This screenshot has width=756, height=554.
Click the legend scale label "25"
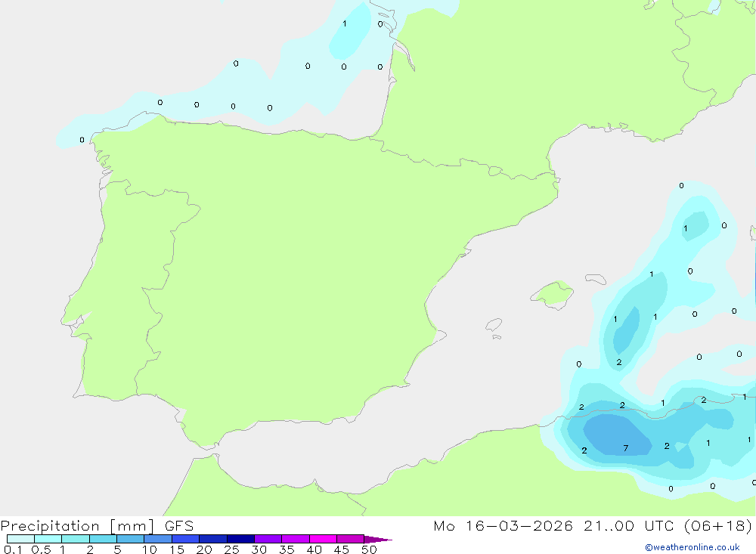tap(231, 549)
